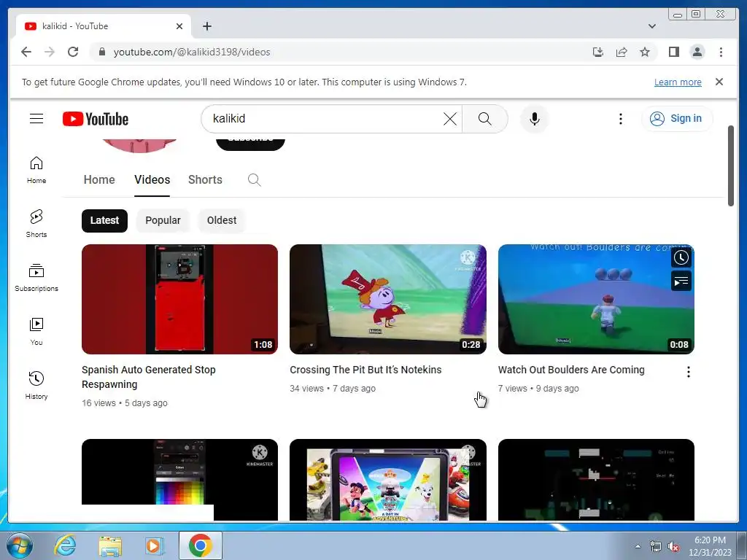
Task: View site information lock icon
Action: tap(101, 52)
